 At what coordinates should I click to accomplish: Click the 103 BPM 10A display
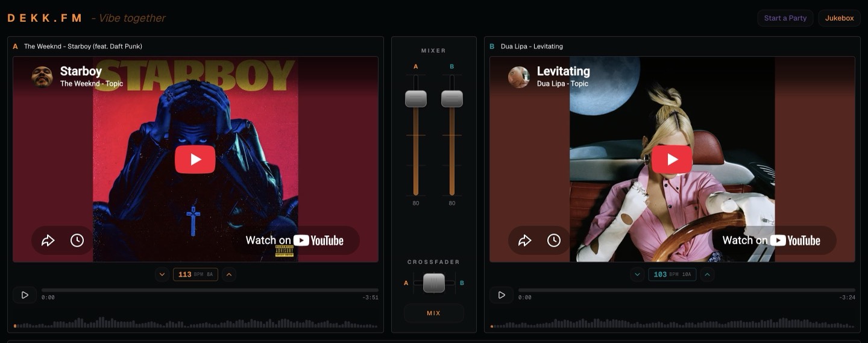tap(673, 275)
